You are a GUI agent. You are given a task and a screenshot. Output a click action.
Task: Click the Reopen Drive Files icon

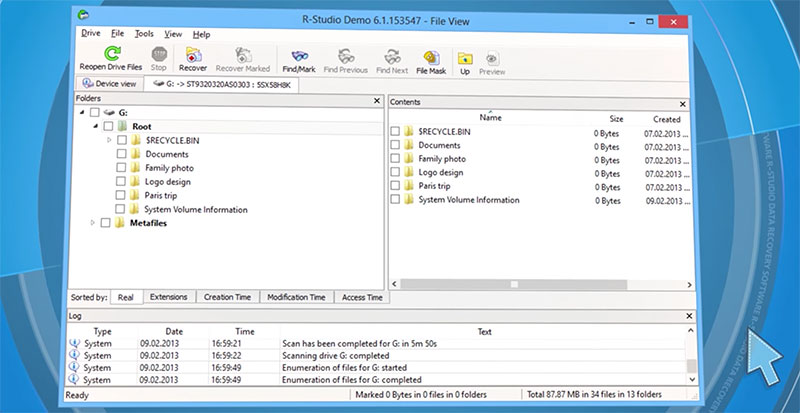(x=111, y=55)
